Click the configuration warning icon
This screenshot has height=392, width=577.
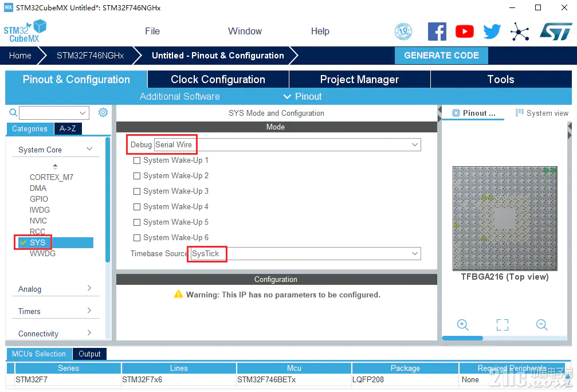coord(178,294)
